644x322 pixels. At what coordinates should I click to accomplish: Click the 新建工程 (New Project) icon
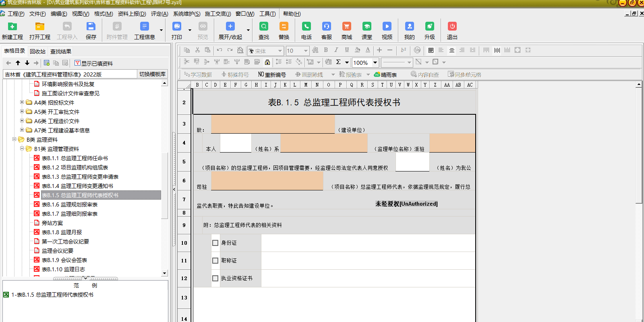12,27
